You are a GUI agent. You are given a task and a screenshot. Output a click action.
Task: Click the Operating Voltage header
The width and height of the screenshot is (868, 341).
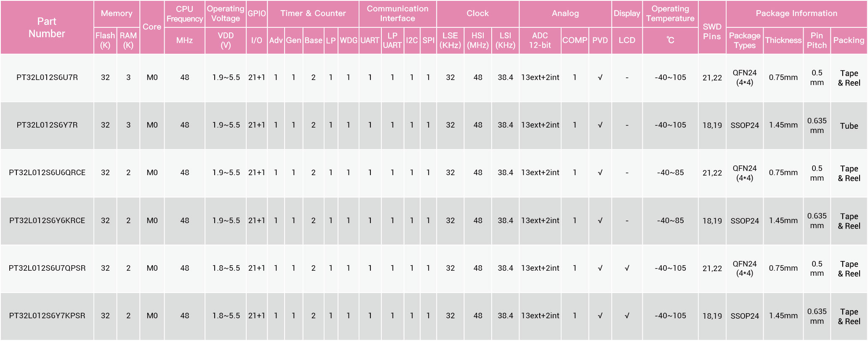click(226, 14)
